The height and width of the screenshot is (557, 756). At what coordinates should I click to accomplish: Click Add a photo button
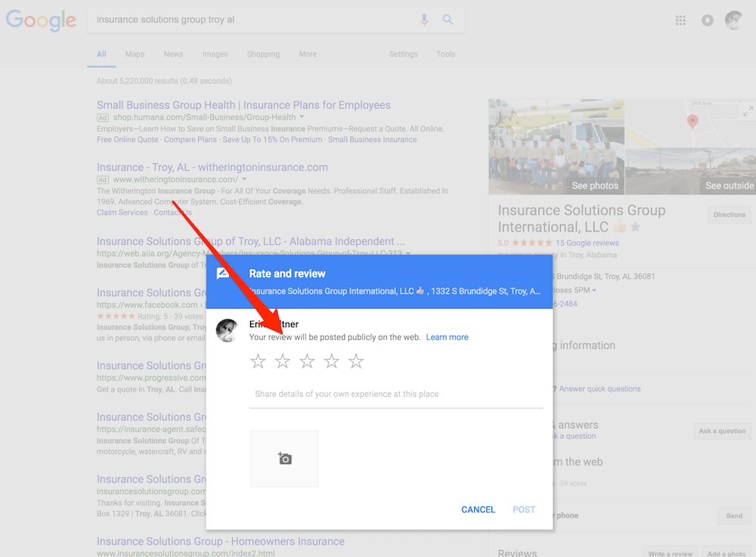(x=726, y=553)
